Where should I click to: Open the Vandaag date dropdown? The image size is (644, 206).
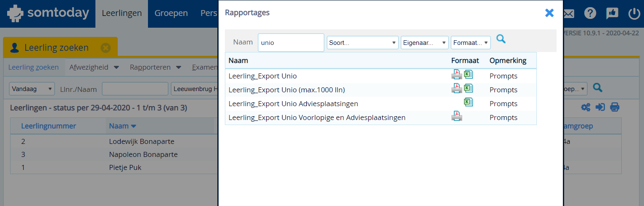(x=32, y=89)
